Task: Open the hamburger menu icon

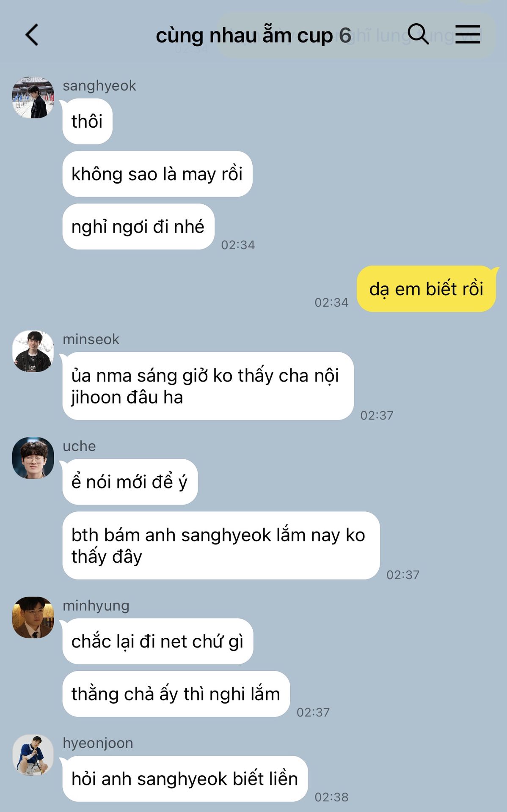Action: click(x=468, y=34)
